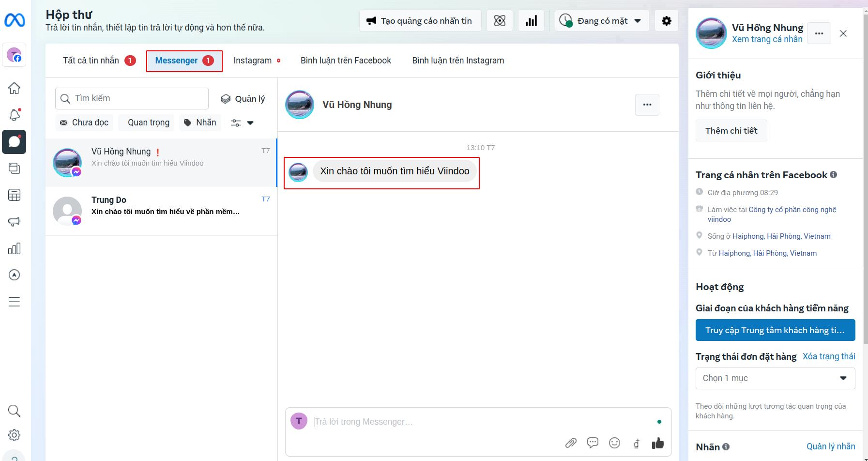The width and height of the screenshot is (868, 461).
Task: Open the Planner grid icon in sidebar
Action: (x=15, y=195)
